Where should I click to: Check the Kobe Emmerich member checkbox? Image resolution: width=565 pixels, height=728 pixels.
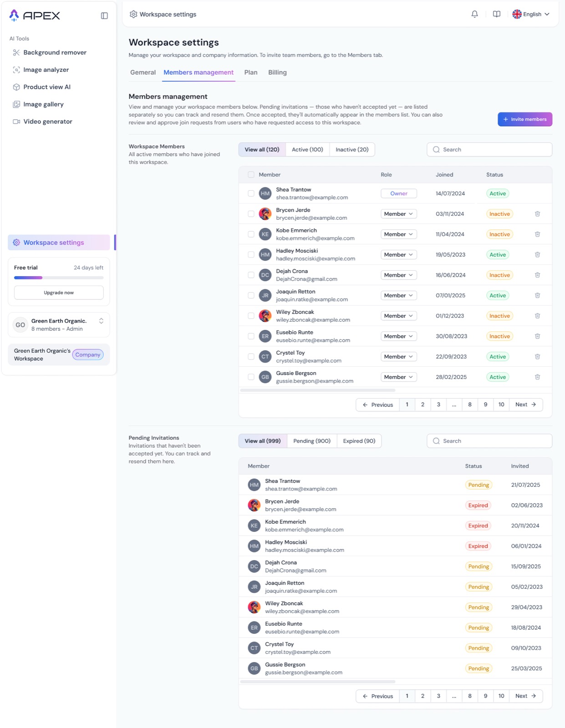coord(251,234)
